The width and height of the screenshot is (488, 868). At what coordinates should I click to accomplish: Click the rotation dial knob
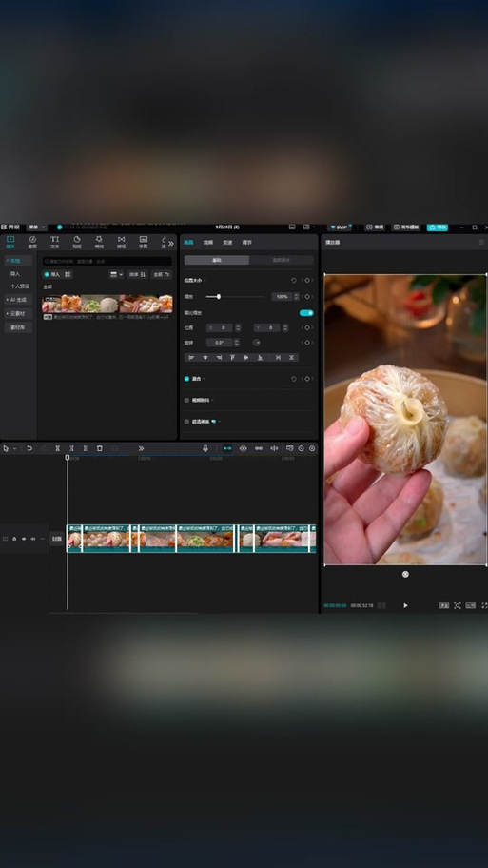256,343
